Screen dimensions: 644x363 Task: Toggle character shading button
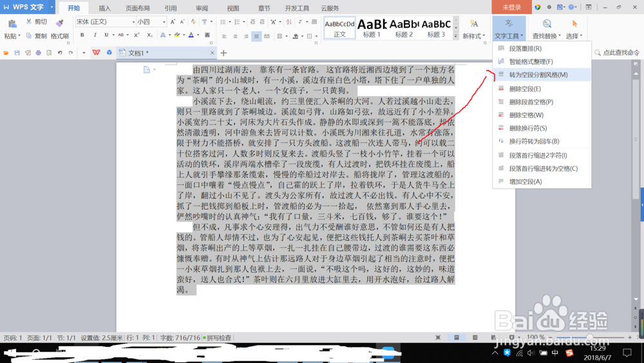(207, 35)
